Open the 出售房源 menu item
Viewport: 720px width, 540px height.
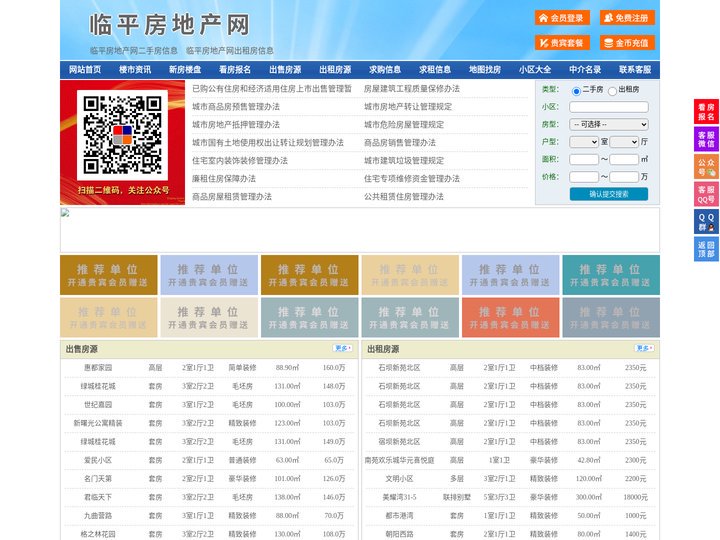click(285, 70)
